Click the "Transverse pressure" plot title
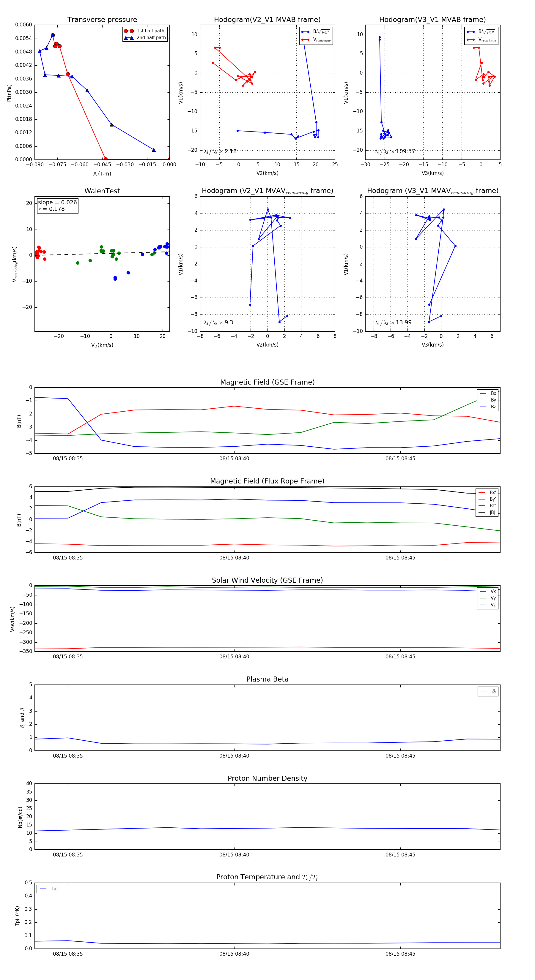Viewport: 535px width, 980px height. [x=102, y=19]
